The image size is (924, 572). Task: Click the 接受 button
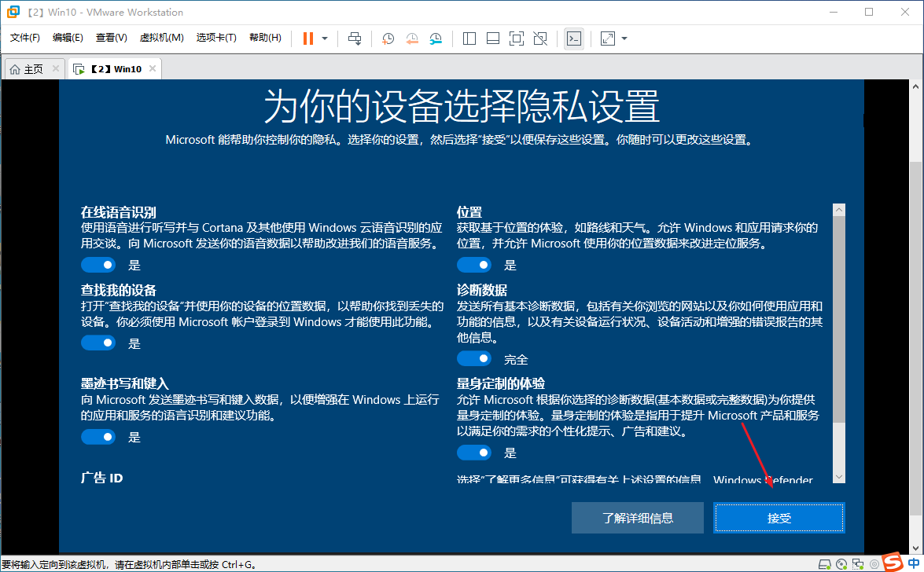click(x=779, y=518)
